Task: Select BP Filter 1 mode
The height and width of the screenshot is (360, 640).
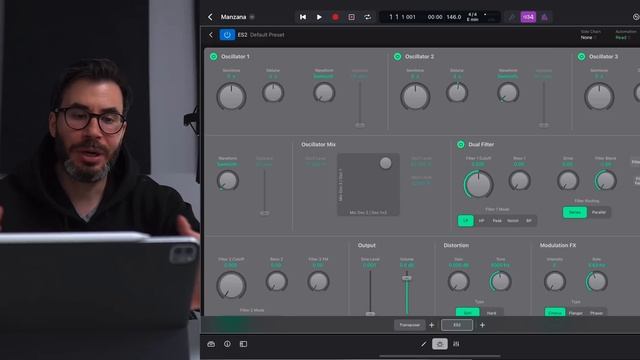Action: pyautogui.click(x=529, y=220)
